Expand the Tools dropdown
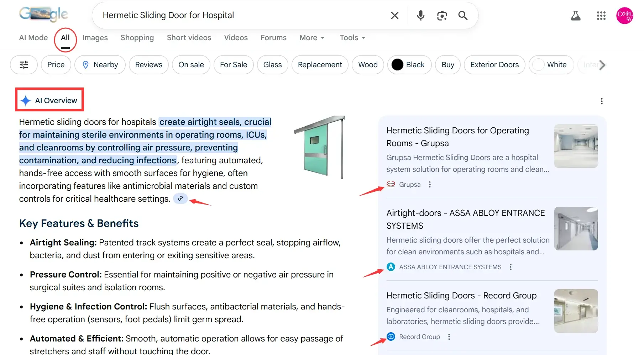644x355 pixels. point(352,38)
